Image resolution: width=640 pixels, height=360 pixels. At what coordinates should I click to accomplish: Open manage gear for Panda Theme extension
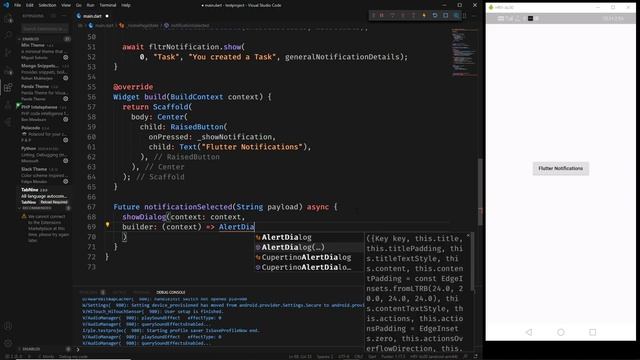pyautogui.click(x=65, y=99)
